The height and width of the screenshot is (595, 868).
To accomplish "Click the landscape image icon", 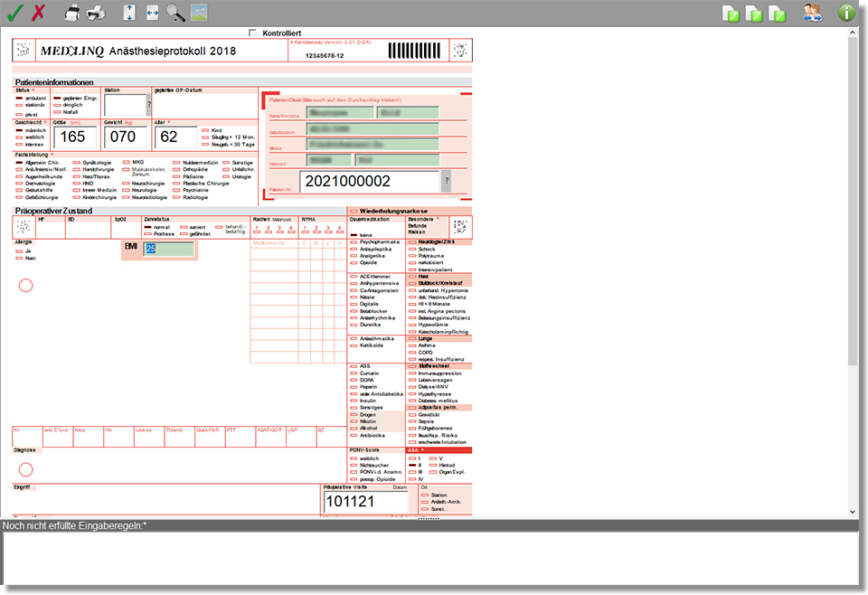I will click(199, 13).
